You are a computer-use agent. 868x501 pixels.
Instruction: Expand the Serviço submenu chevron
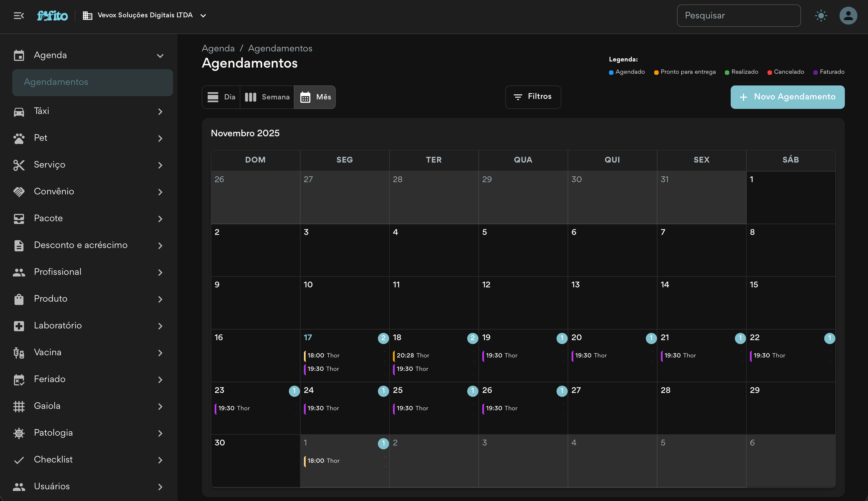(x=160, y=165)
